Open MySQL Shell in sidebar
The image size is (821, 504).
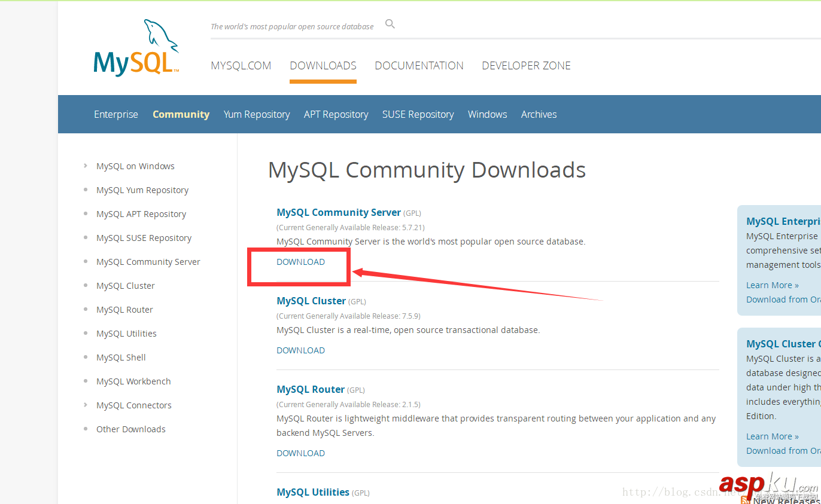pos(121,358)
